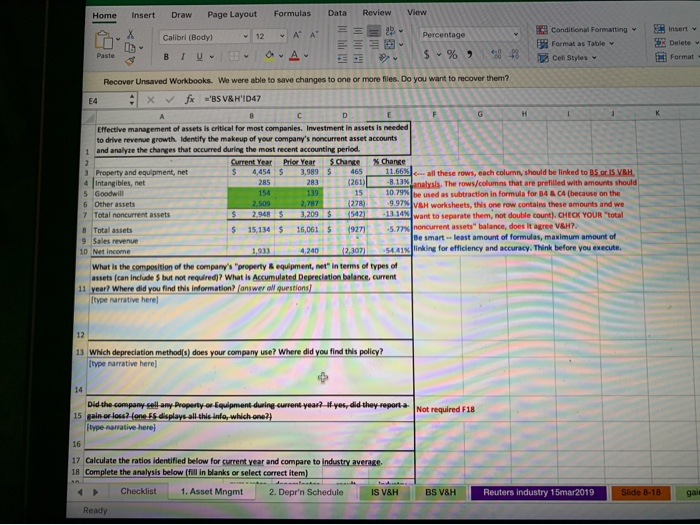Apply the yellow fill color bucket

click(269, 56)
